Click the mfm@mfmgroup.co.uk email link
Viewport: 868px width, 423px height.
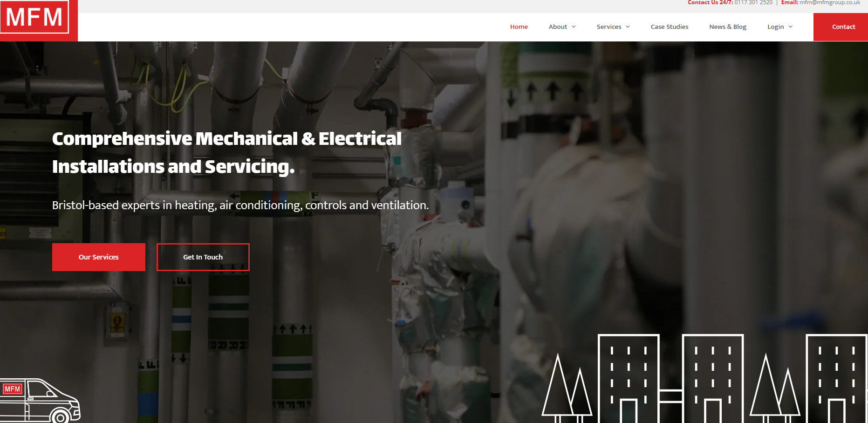point(830,3)
